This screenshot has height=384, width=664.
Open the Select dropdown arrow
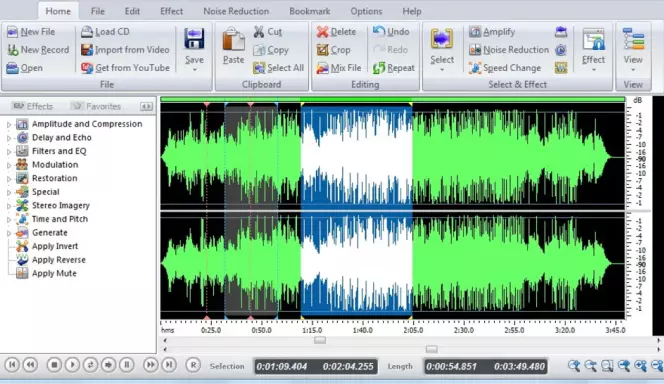click(442, 69)
